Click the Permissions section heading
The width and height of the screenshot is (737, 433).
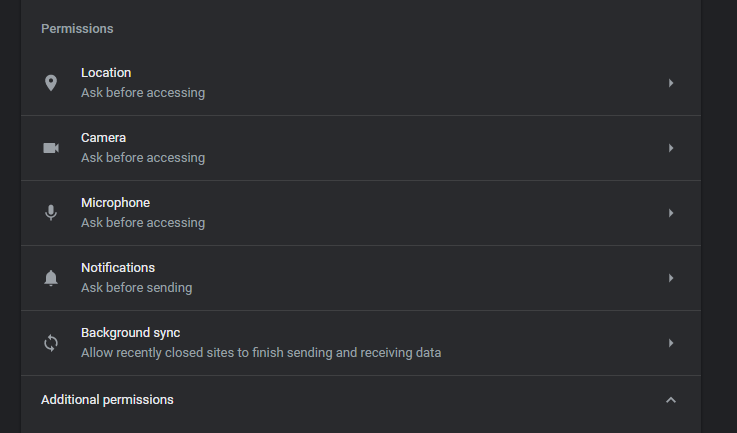pos(77,29)
